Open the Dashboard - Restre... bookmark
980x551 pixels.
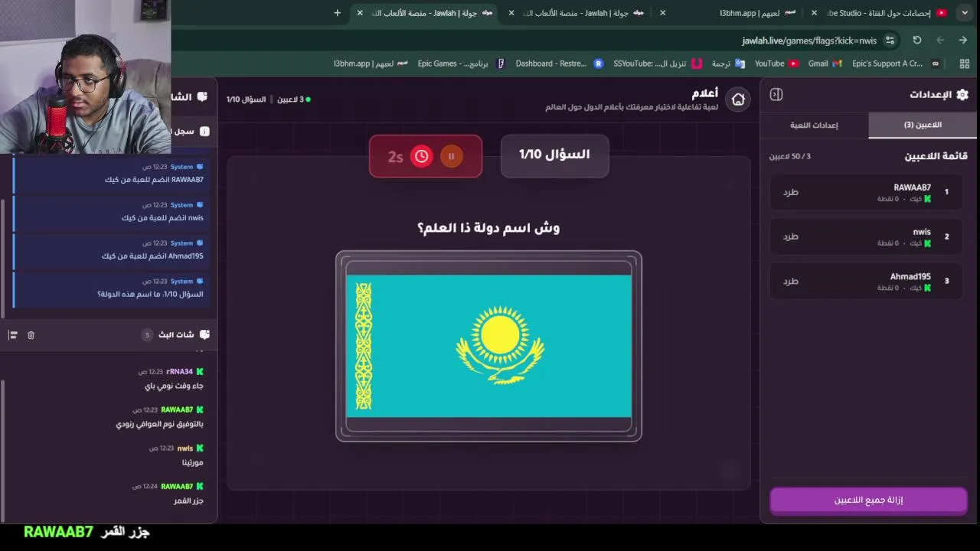(x=559, y=64)
